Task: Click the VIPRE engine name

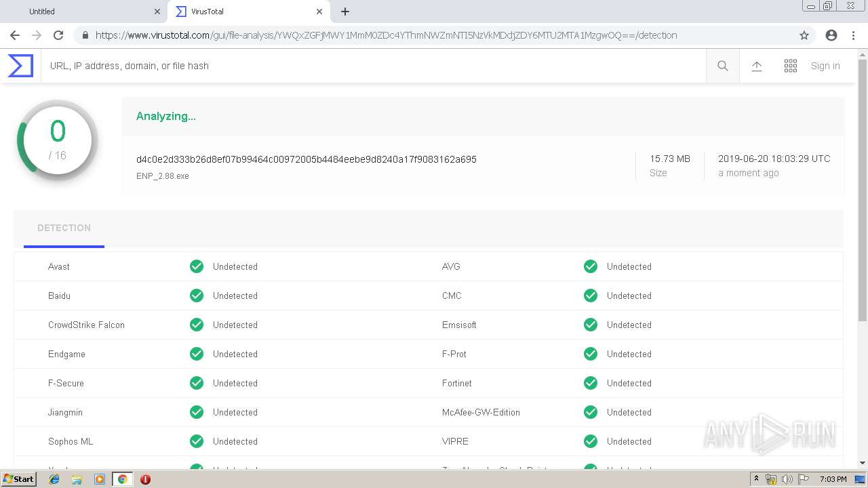Action: click(455, 441)
